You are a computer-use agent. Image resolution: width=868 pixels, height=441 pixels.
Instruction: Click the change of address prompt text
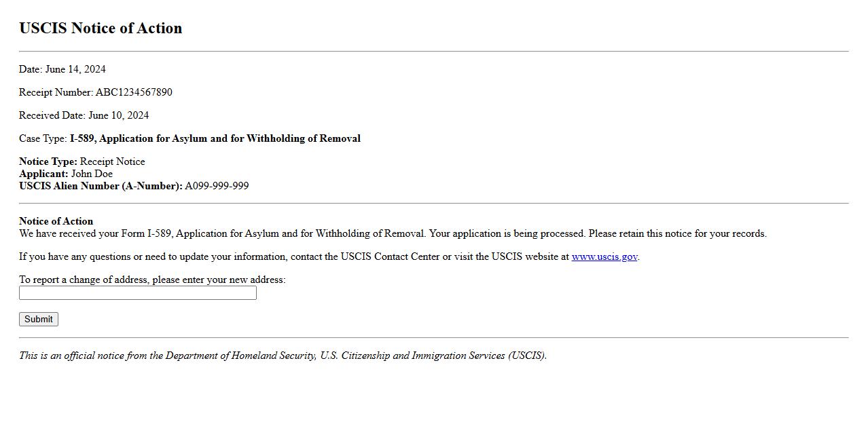pyautogui.click(x=152, y=280)
